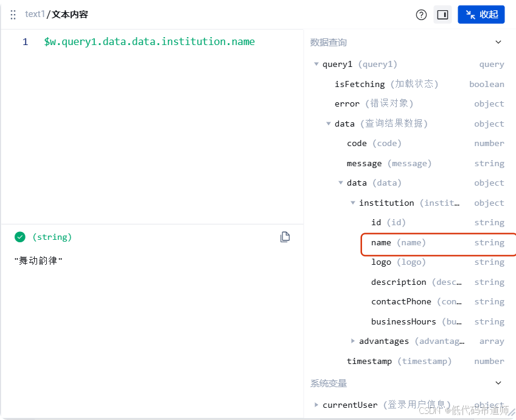Collapse the nested data (data) node
The height and width of the screenshot is (420, 516).
(341, 183)
